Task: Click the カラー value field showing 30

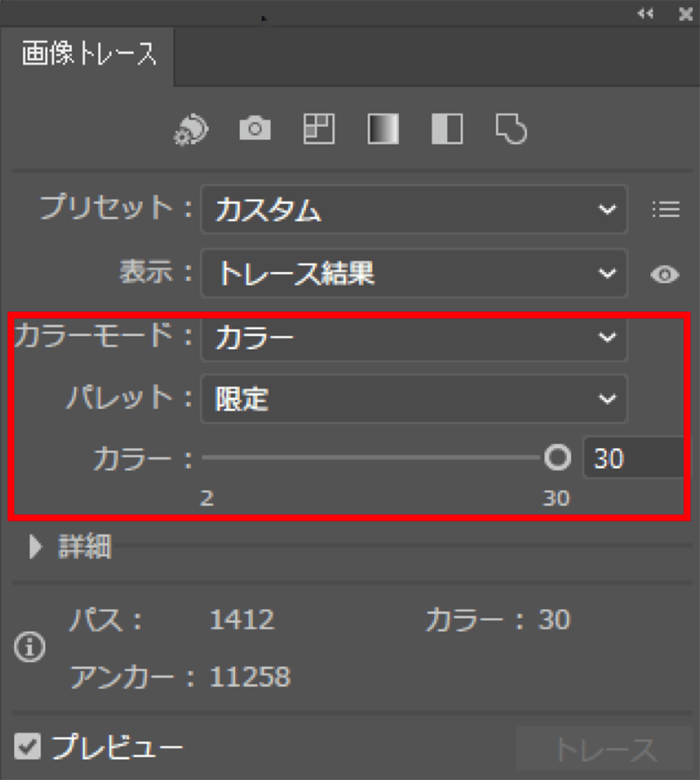Action: click(x=635, y=457)
